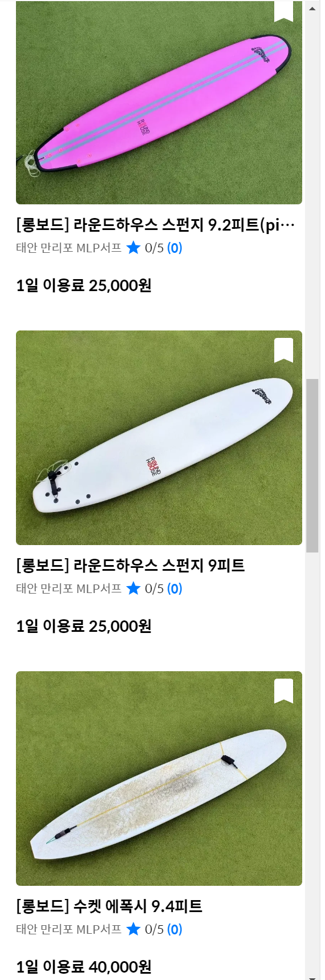Open review count (0) under the 9피트 board
This screenshot has height=980, width=325.
pos(174,588)
